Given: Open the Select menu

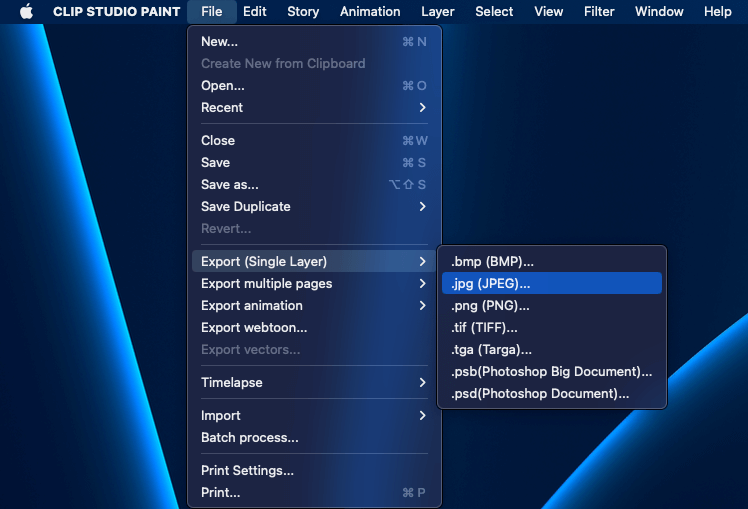Looking at the screenshot, I should (x=494, y=11).
